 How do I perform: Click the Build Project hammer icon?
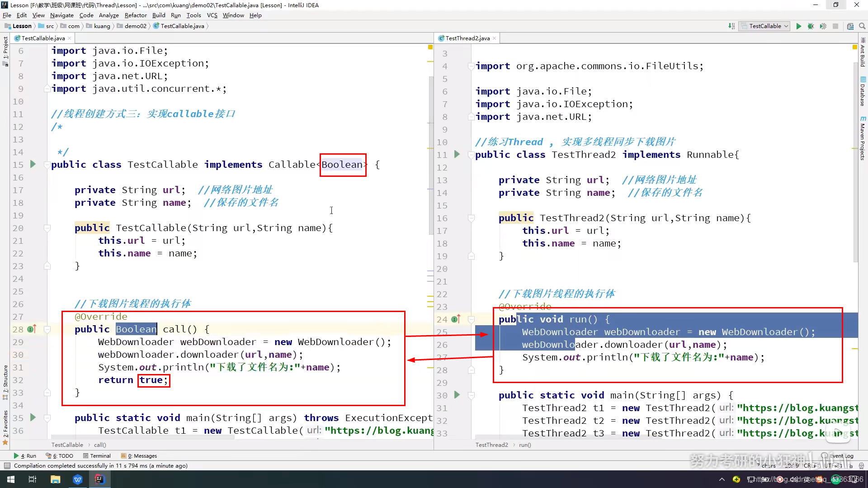pos(731,26)
